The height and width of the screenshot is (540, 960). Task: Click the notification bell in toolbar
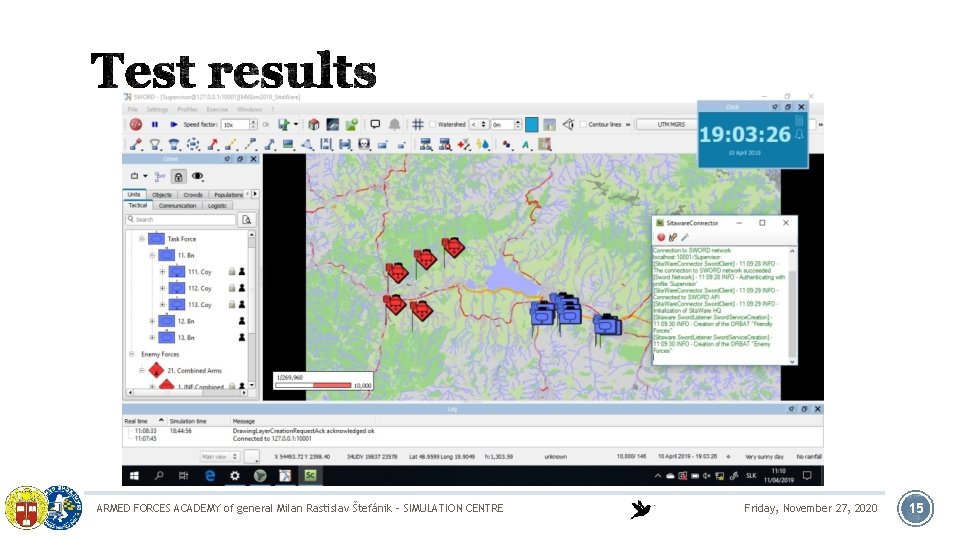pos(394,124)
